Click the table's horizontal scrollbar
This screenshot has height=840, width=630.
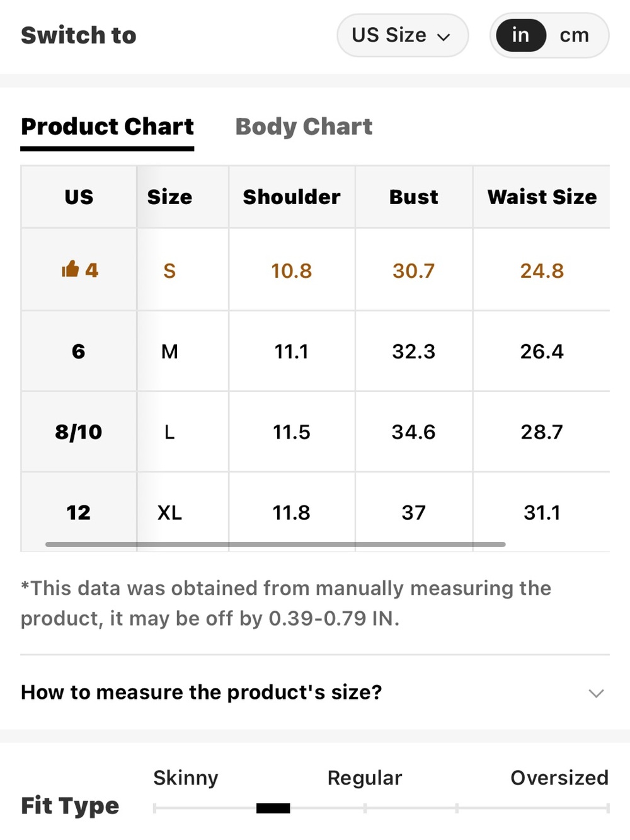275,544
